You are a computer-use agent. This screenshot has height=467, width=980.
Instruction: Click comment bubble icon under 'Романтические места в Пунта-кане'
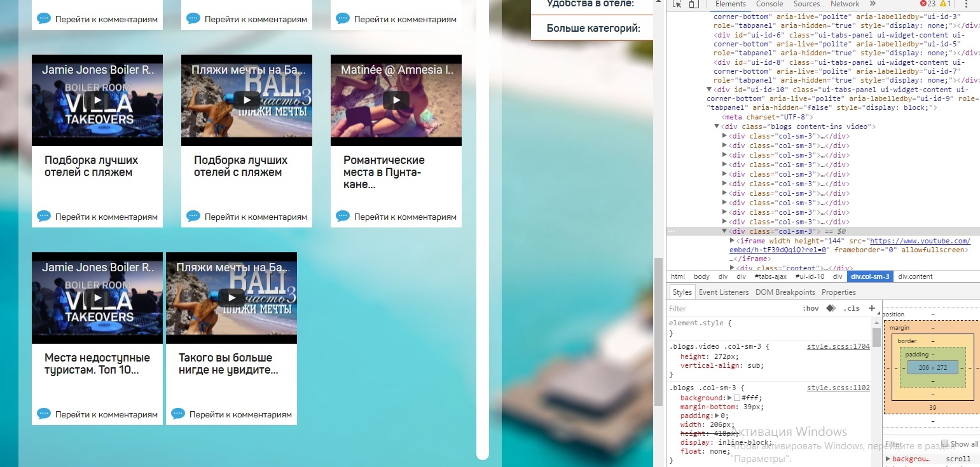pos(343,216)
